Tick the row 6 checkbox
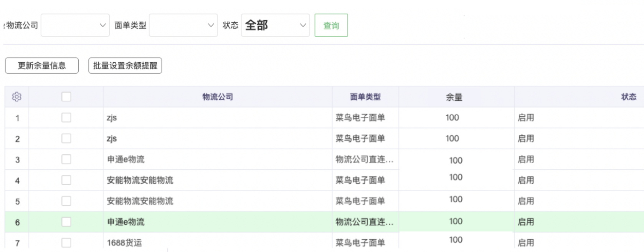This screenshot has height=252, width=644. tap(66, 222)
